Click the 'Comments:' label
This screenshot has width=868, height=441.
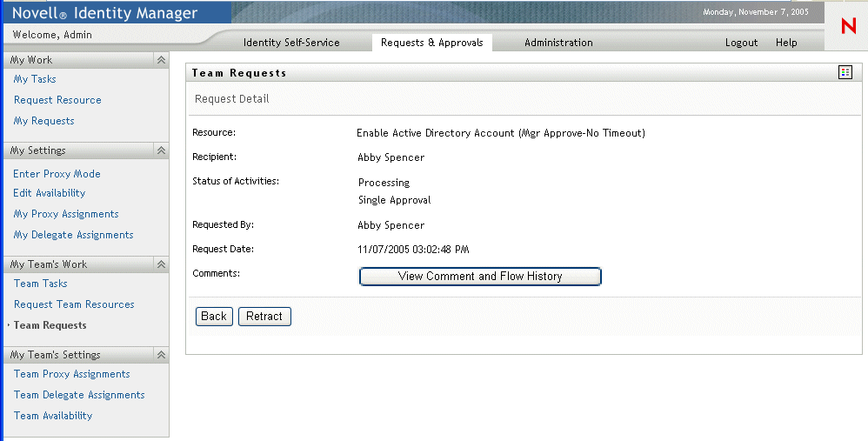[x=216, y=273]
